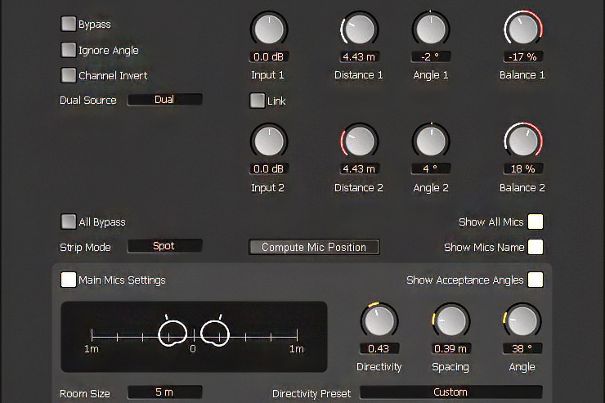605x403 pixels.
Task: Toggle the Link checkbox
Action: point(257,100)
